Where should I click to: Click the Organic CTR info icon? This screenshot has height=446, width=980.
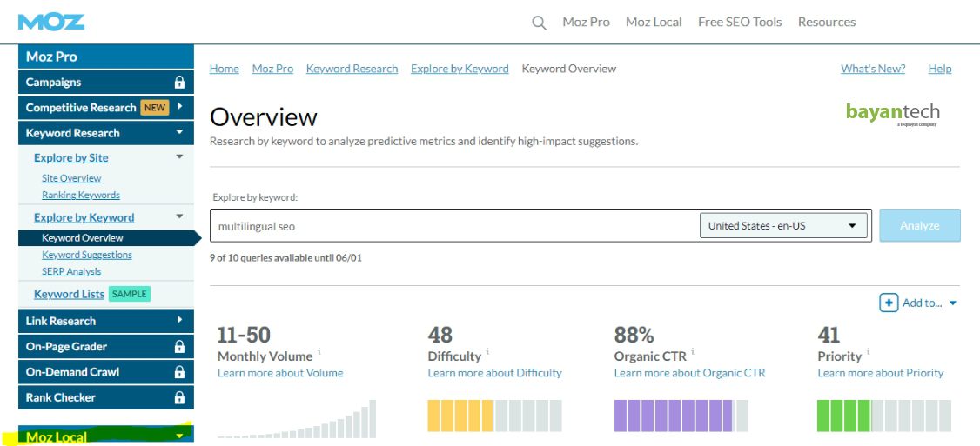coord(693,352)
